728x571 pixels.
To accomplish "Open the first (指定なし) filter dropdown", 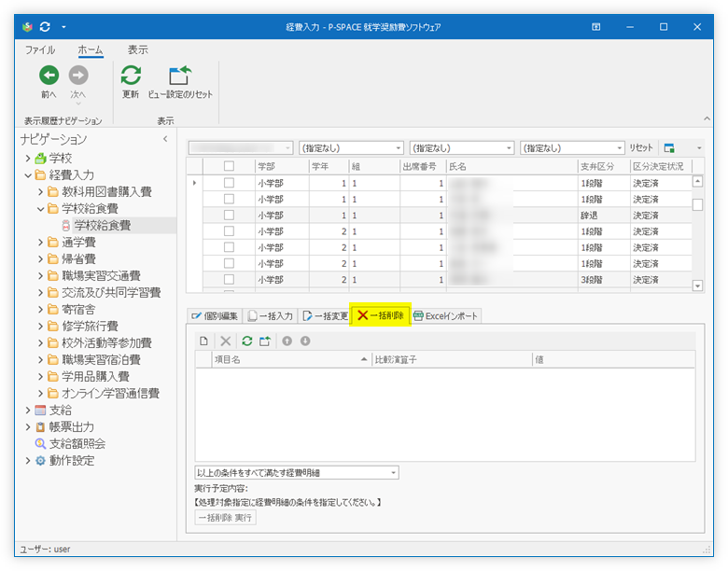I will pos(398,148).
